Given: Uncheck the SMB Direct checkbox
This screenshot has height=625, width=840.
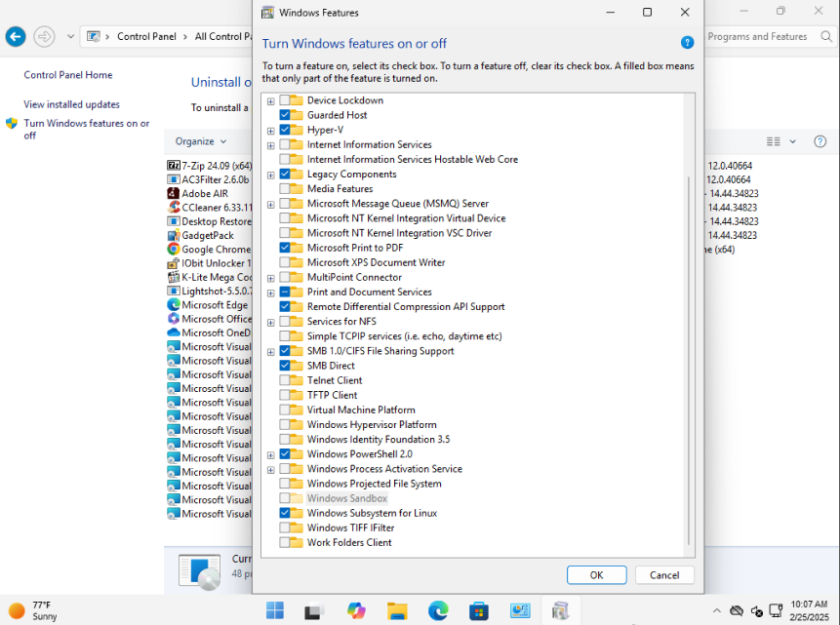Looking at the screenshot, I should [285, 366].
